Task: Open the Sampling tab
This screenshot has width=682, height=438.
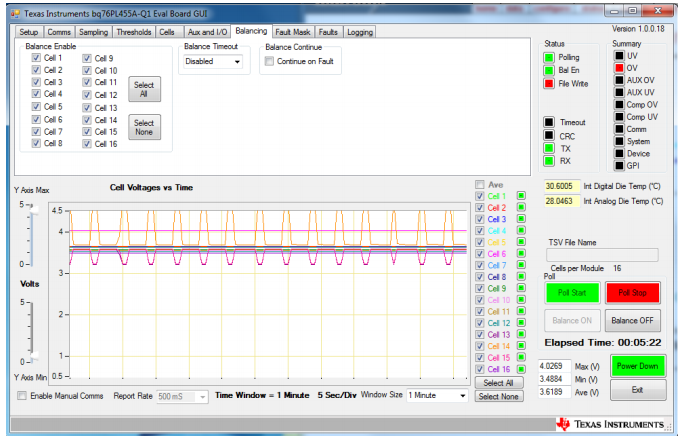Action: click(x=94, y=32)
